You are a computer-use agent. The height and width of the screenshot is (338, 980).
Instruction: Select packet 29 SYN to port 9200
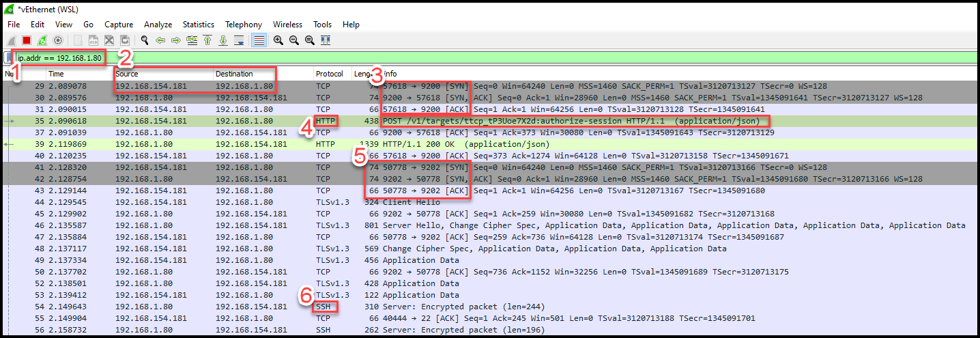click(490, 86)
